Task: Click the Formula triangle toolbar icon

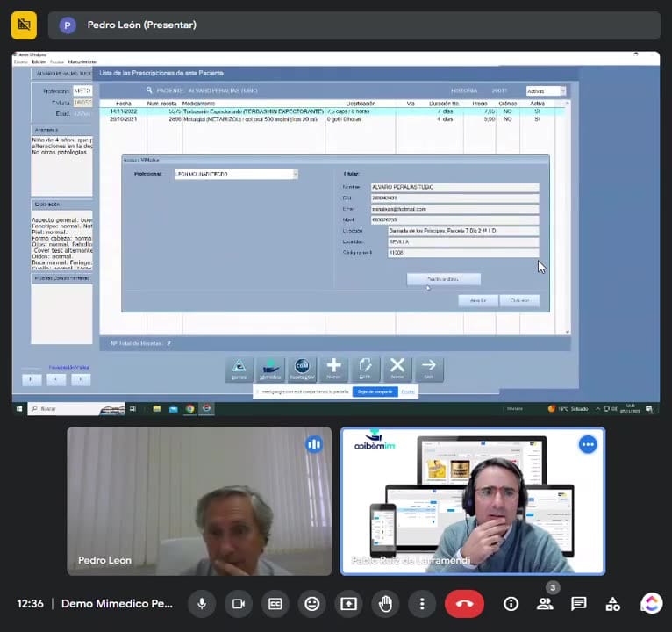Action: [x=239, y=370]
